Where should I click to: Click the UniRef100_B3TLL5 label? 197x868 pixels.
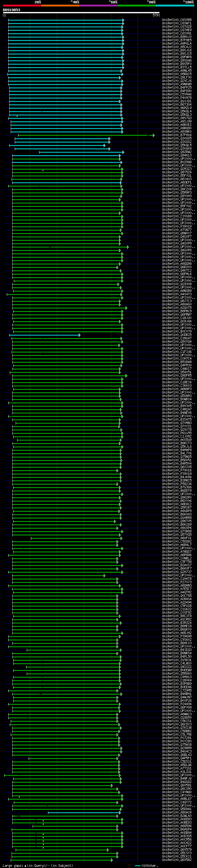177,67
